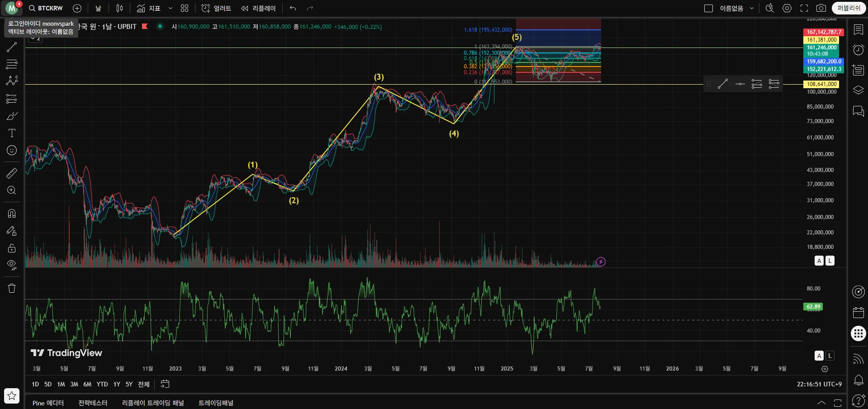
Task: Select the text annotation tool
Action: pos(12,133)
